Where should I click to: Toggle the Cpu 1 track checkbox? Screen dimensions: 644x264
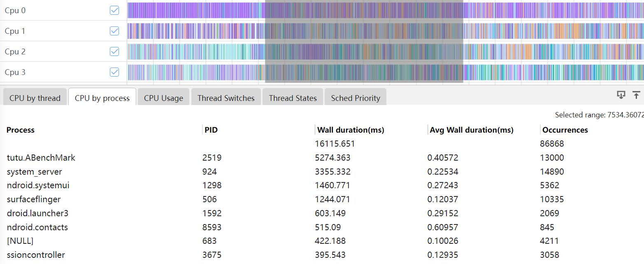pyautogui.click(x=114, y=31)
